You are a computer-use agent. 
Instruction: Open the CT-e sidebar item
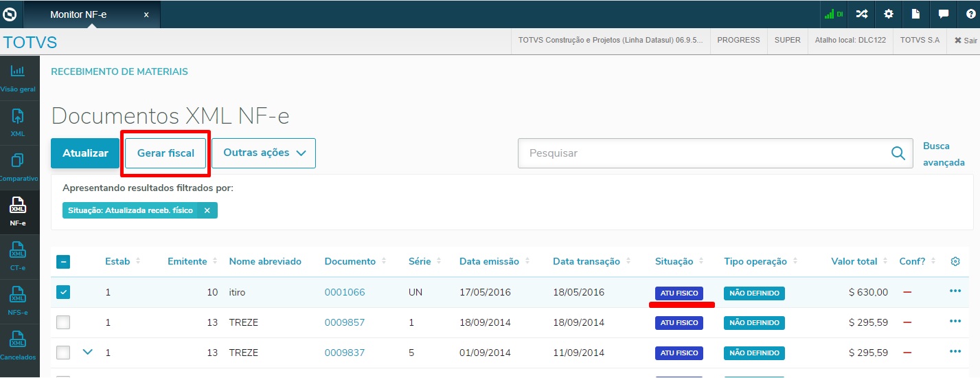pyautogui.click(x=19, y=257)
